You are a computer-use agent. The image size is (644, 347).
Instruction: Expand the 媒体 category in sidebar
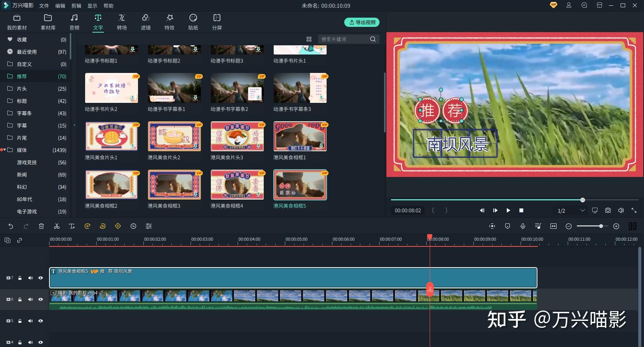point(5,150)
